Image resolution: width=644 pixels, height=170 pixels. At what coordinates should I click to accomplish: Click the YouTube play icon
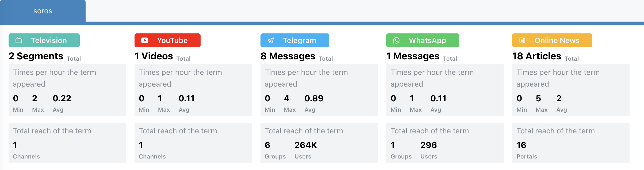(145, 40)
